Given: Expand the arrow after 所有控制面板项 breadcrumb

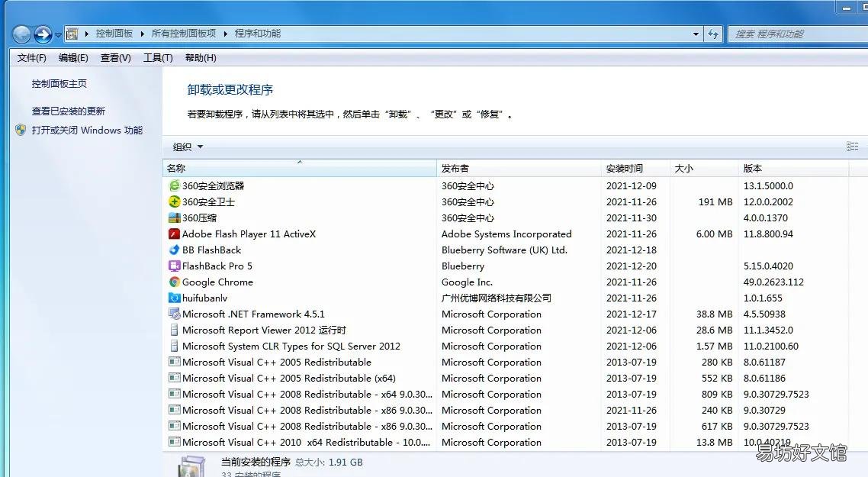Looking at the screenshot, I should point(225,34).
